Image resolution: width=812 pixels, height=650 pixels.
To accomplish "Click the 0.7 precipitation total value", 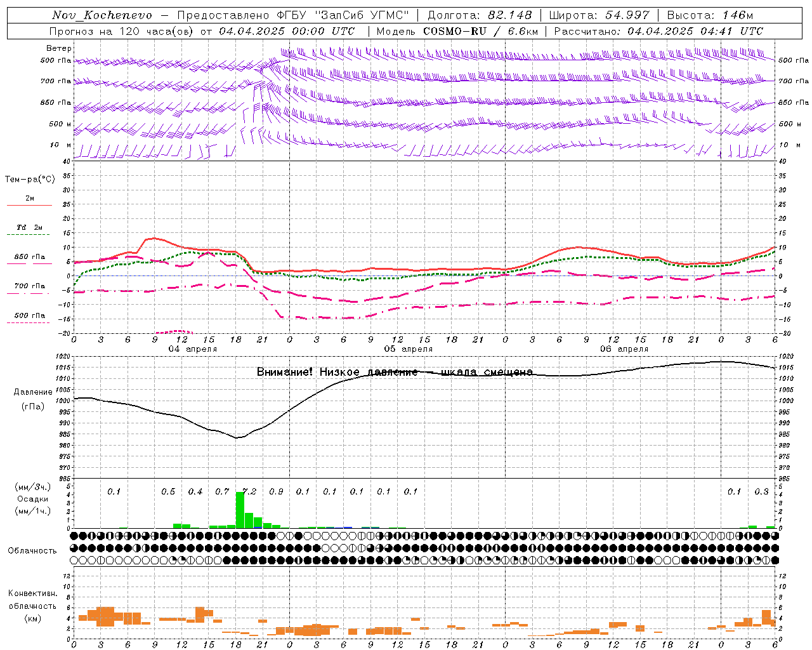I will pos(222,491).
